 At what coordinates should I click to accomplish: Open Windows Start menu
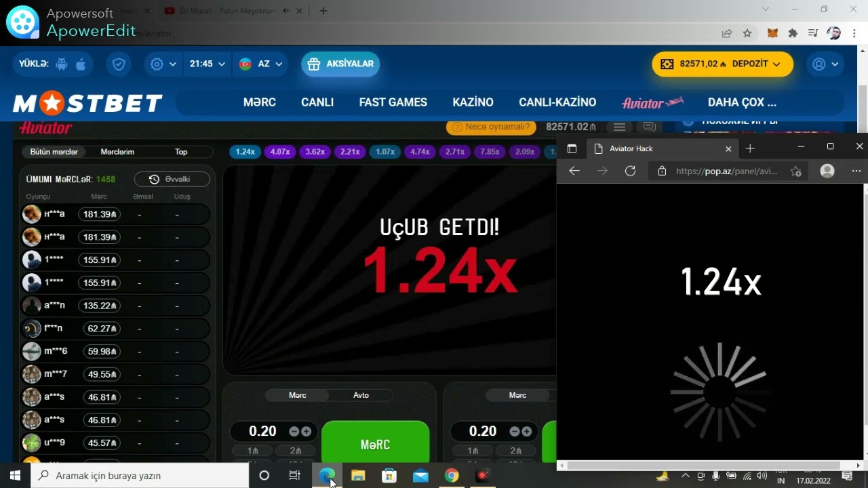pyautogui.click(x=15, y=475)
